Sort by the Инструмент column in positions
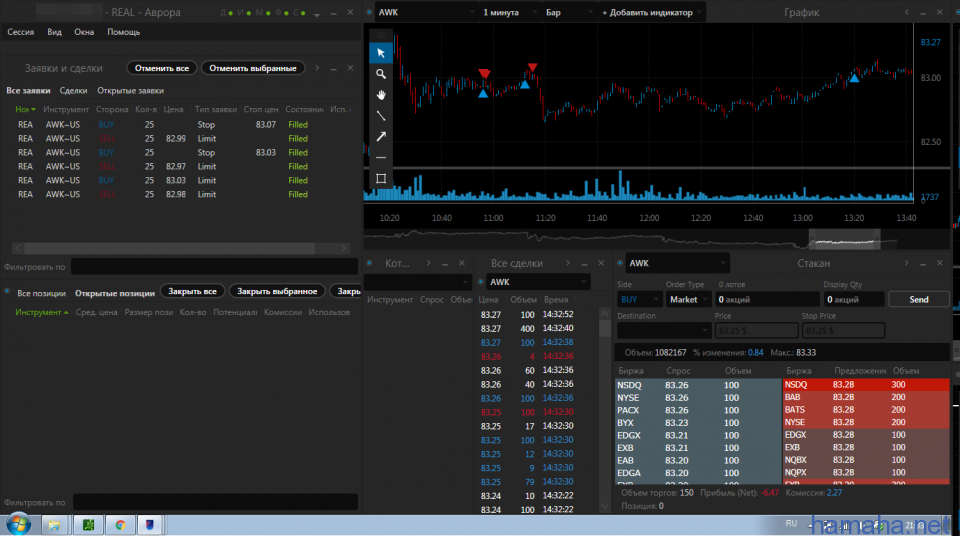 tap(42, 312)
